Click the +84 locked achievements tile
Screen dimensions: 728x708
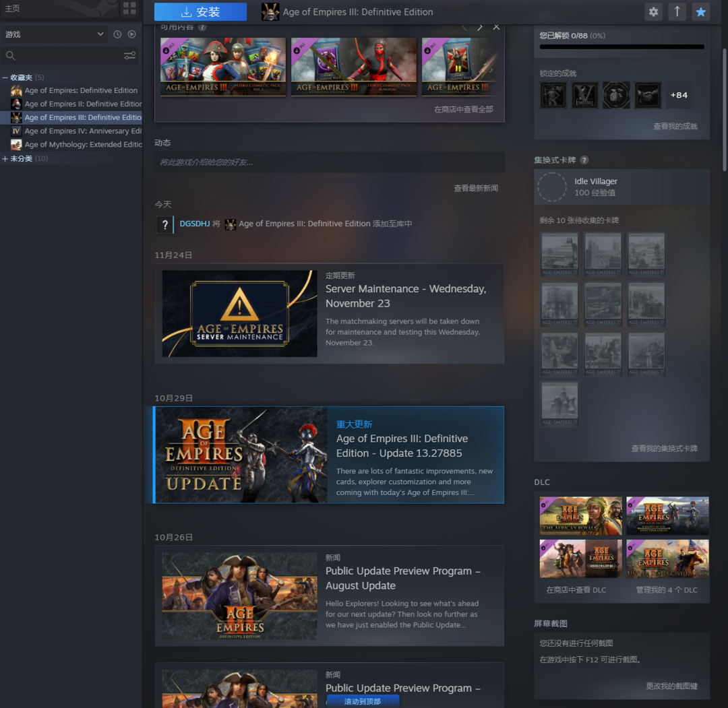point(679,96)
